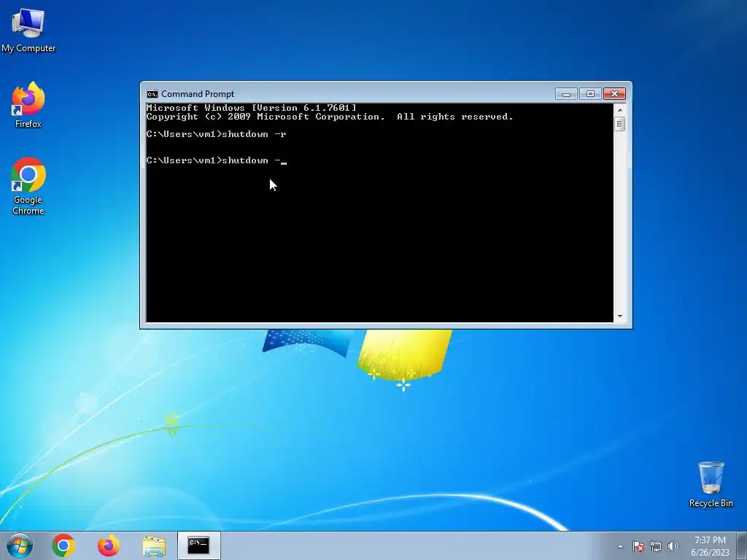This screenshot has width=747, height=560.
Task: Click the current 'shutdown -' prompt line
Action: click(216, 160)
